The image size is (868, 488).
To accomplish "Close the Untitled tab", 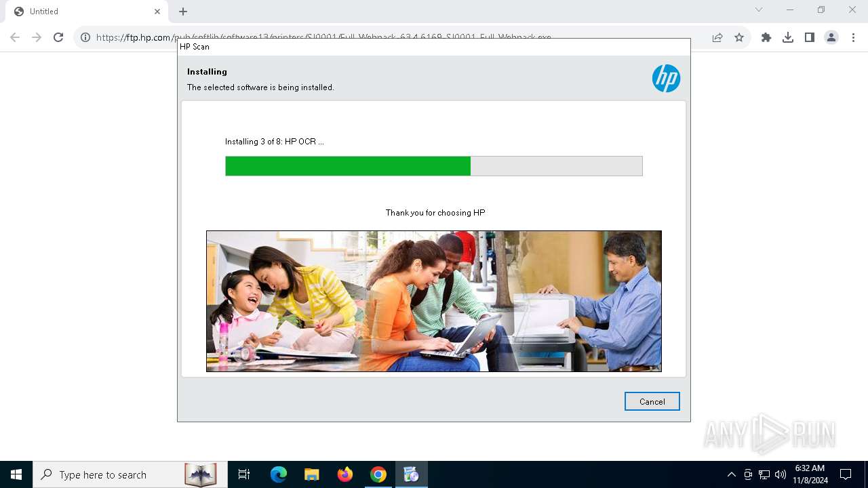I will [x=157, y=12].
